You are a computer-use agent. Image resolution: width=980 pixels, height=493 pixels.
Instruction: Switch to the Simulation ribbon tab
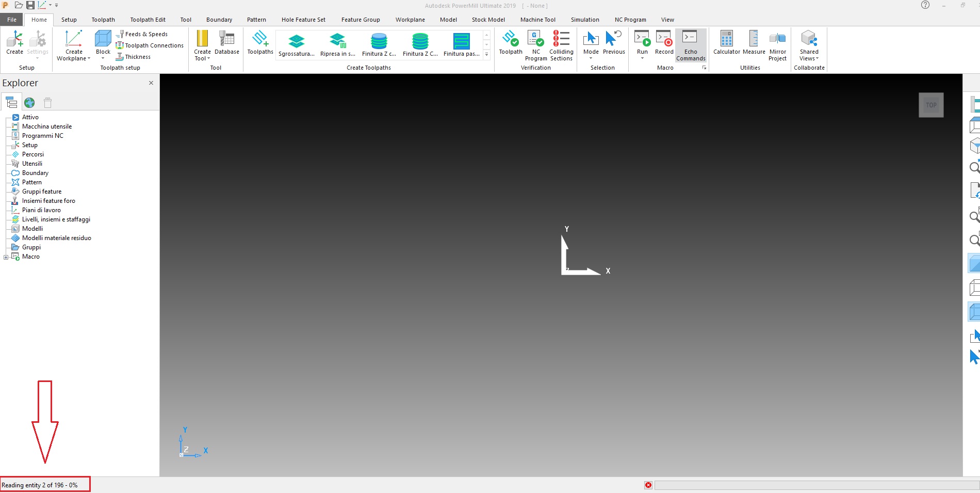(584, 20)
